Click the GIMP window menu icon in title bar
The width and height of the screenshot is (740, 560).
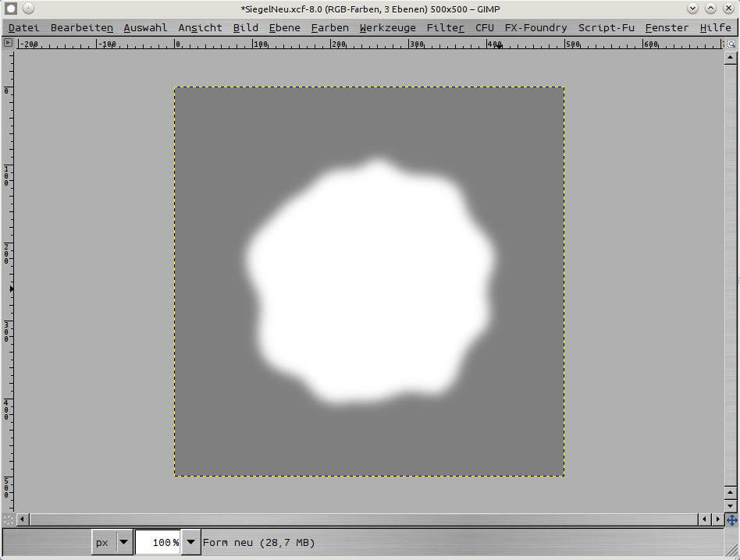pos(11,9)
